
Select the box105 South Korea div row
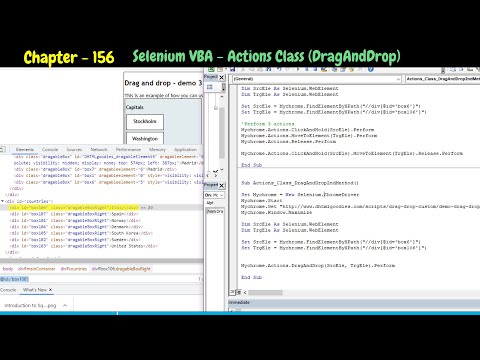click(x=81, y=233)
